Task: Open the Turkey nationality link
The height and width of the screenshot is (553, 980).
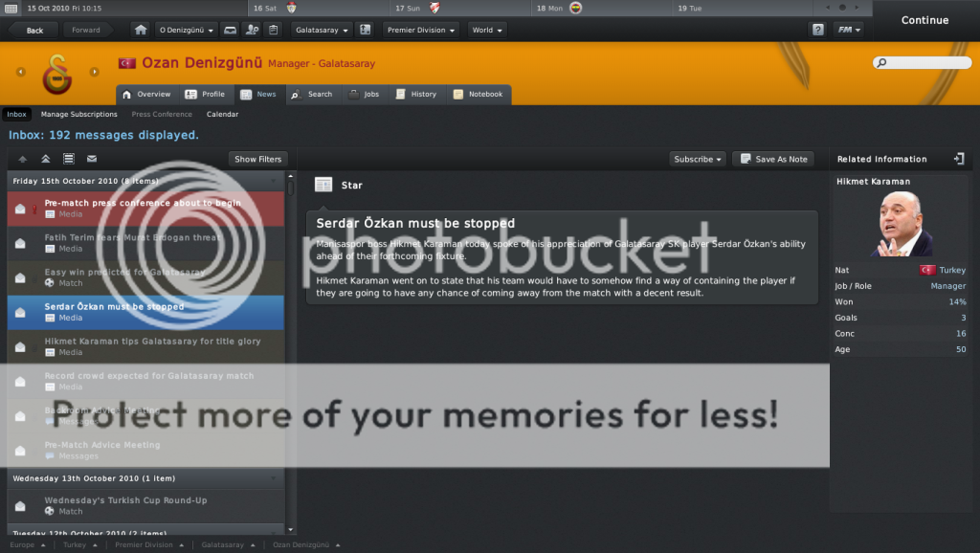Action: 952,270
